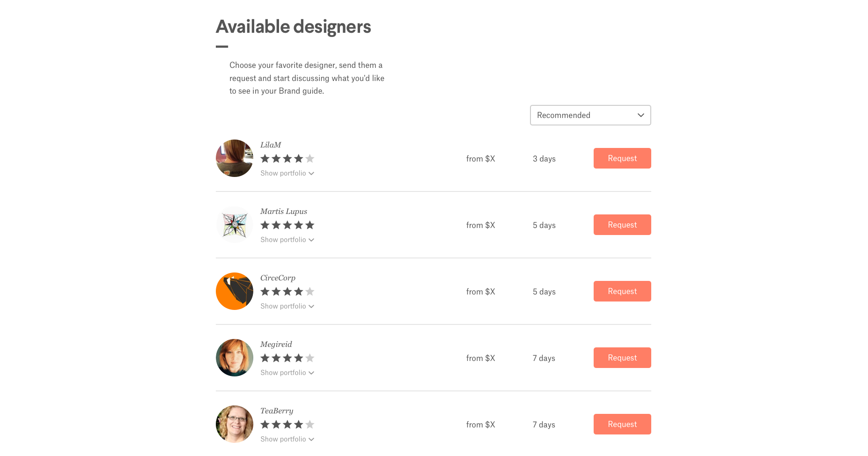Expand TeaBerry's portfolio

(x=287, y=439)
